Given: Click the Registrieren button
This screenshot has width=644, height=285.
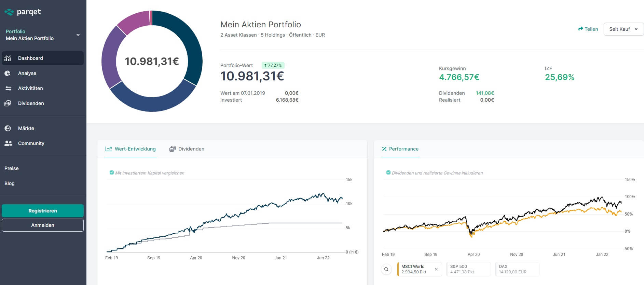Looking at the screenshot, I should point(43,211).
